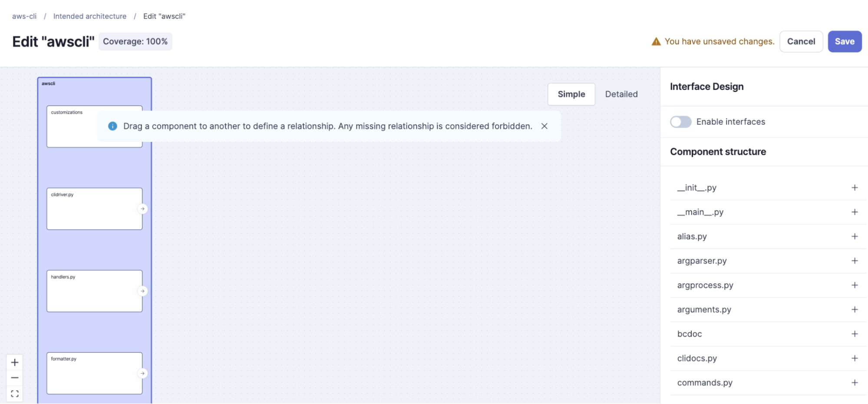Image resolution: width=868 pixels, height=404 pixels.
Task: Select the handlers.py component box
Action: coord(95,291)
